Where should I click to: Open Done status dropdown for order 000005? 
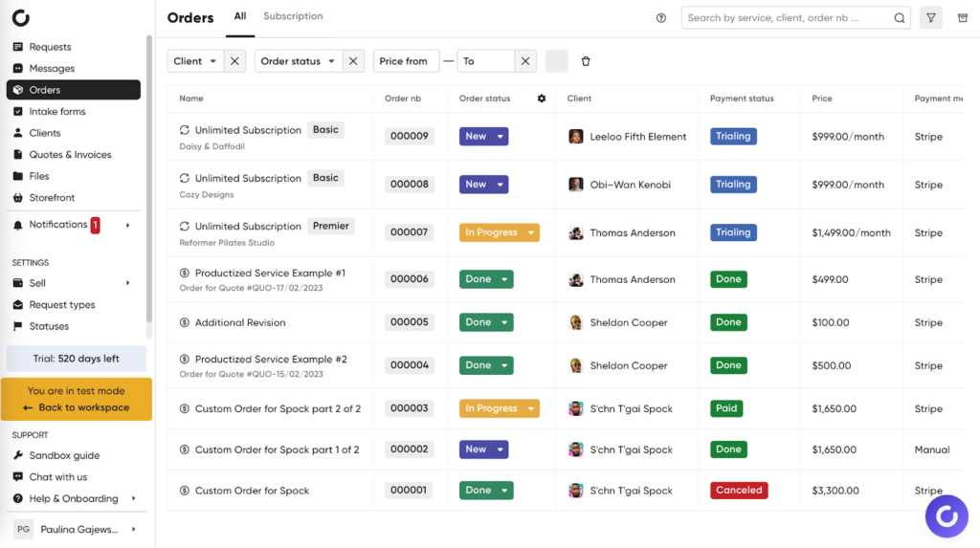click(x=486, y=322)
